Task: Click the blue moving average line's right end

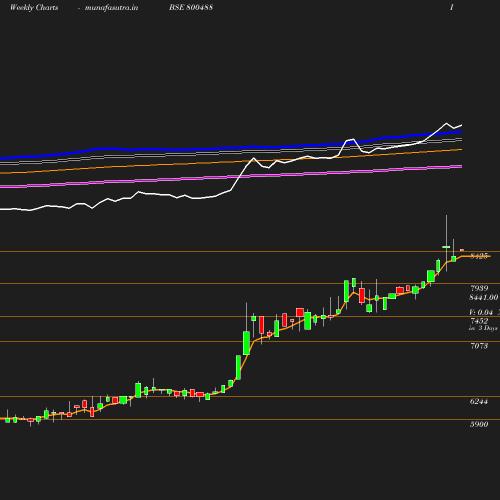Action: click(460, 132)
